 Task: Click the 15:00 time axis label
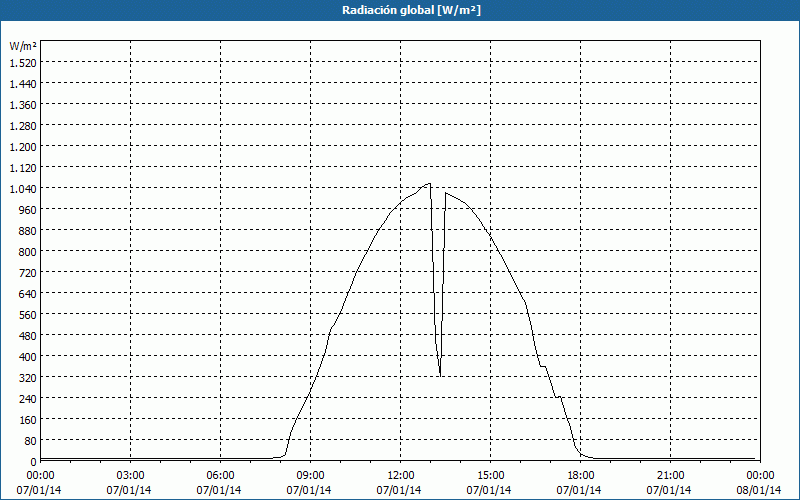coord(490,476)
